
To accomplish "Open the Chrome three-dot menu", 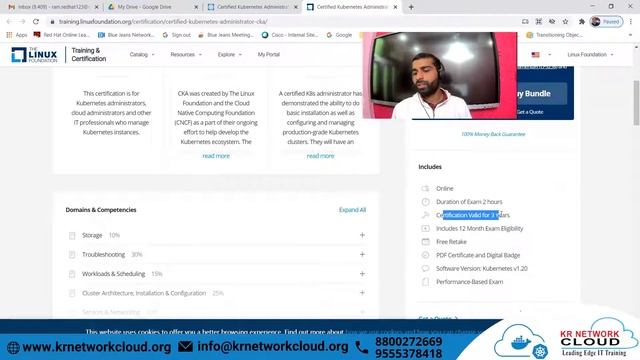I will (x=631, y=22).
